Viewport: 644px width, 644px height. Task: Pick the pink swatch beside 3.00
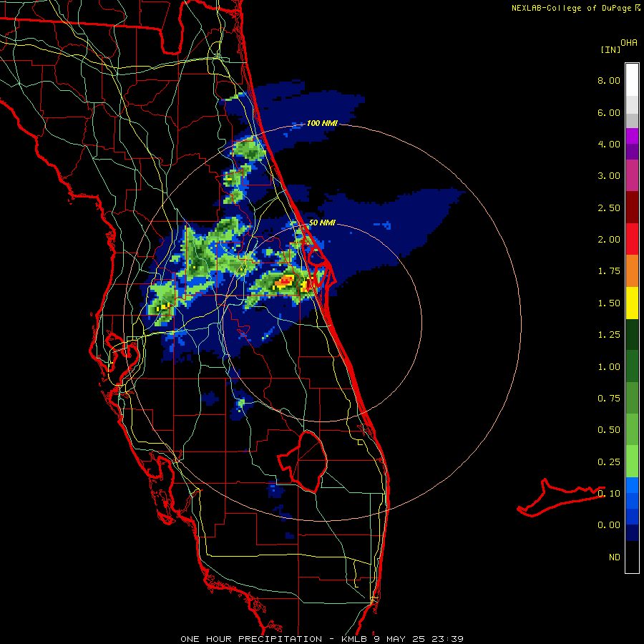tap(632, 175)
